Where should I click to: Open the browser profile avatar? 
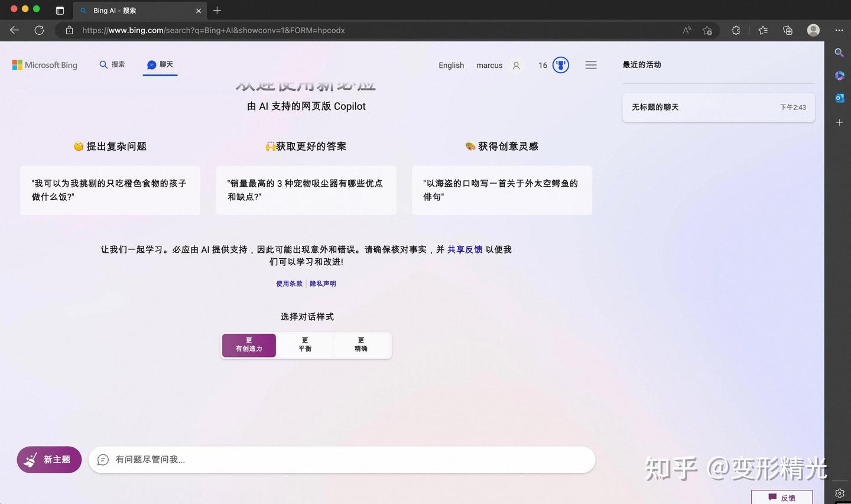point(814,30)
